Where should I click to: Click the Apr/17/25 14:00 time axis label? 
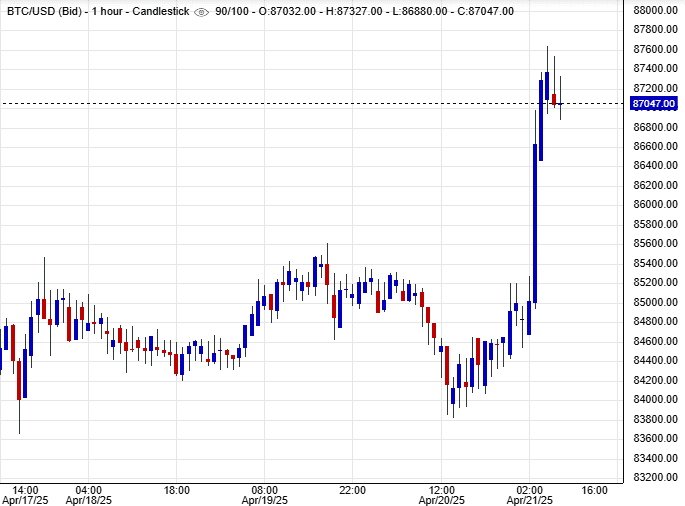(25, 495)
